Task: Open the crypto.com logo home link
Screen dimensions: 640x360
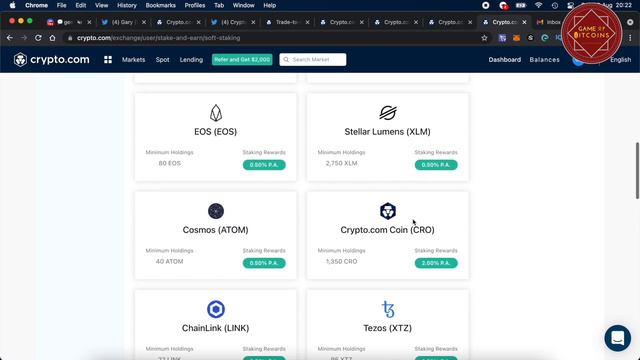Action: click(51, 60)
